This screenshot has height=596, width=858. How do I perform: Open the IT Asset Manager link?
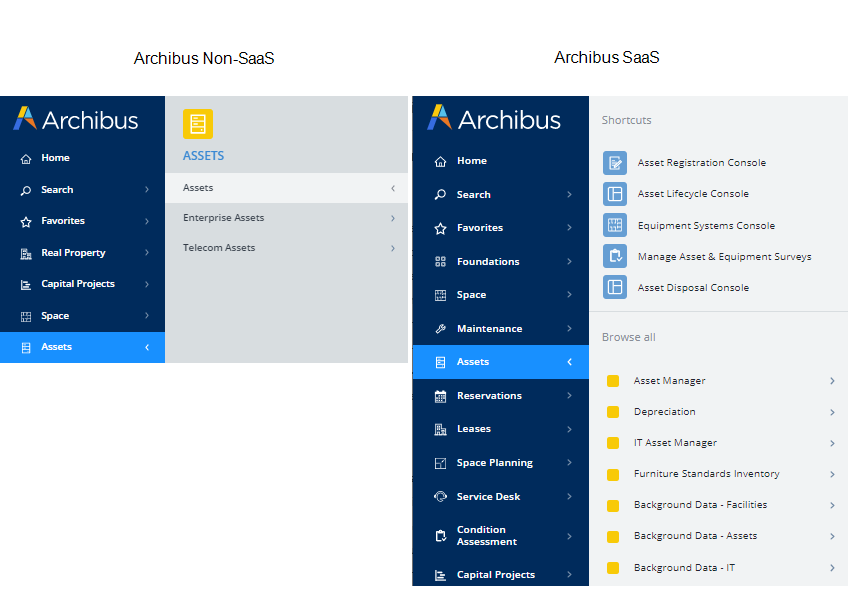click(675, 443)
